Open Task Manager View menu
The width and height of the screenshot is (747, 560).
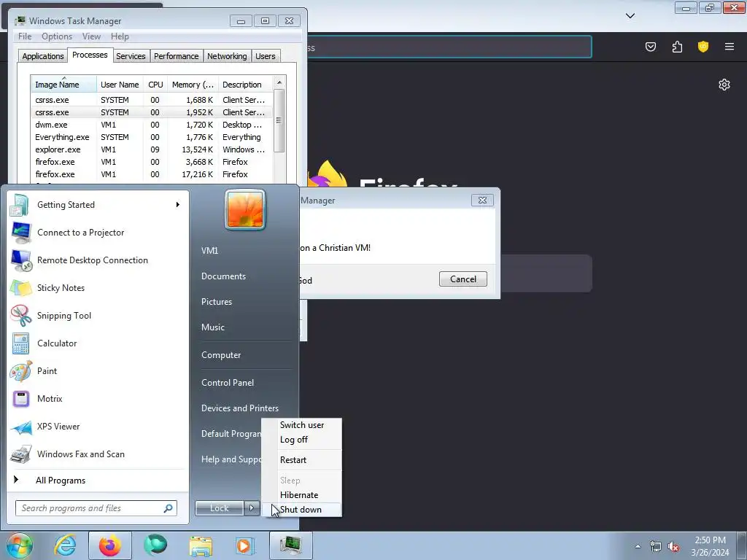91,36
